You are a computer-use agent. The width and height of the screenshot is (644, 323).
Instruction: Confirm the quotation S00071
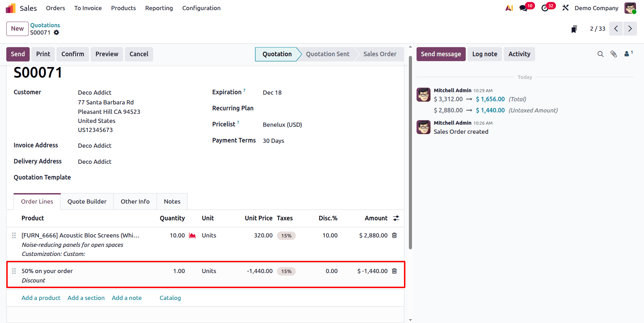pos(73,54)
